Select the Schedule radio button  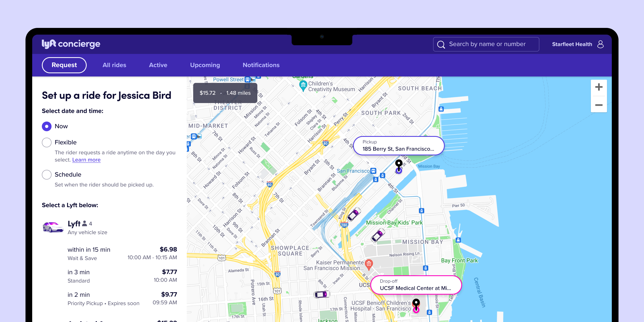(x=47, y=175)
